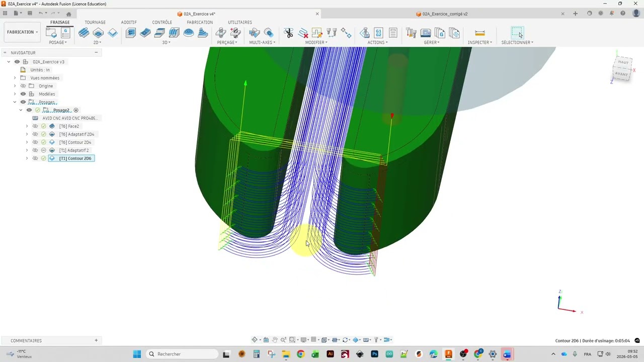This screenshot has width=644, height=362.
Task: Open a new design with plus button
Action: pos(575,14)
